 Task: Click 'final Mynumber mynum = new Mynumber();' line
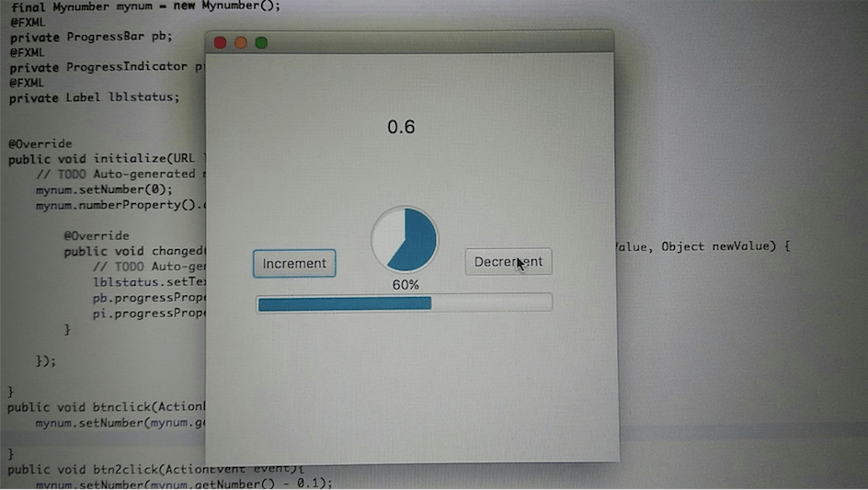tap(145, 6)
